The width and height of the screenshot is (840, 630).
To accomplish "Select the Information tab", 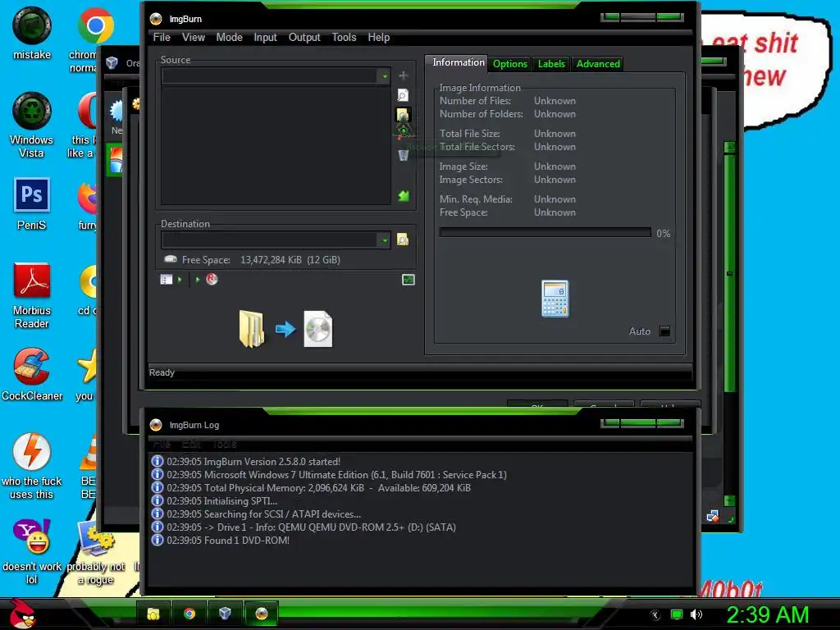I will (458, 62).
